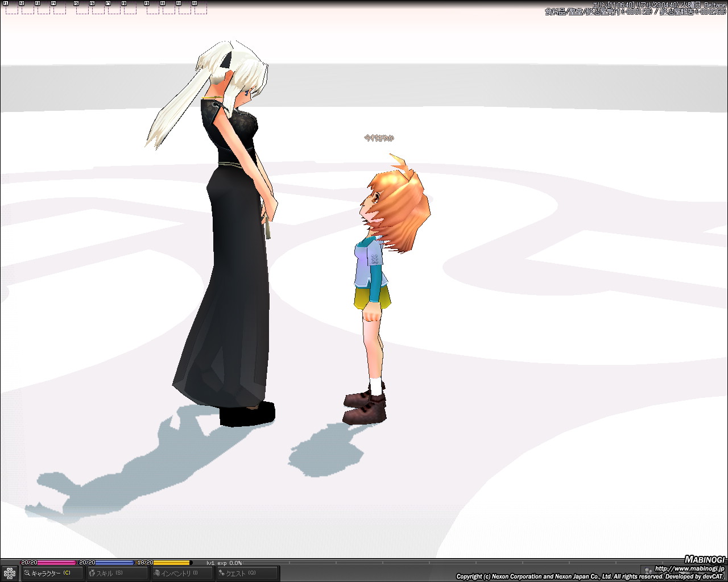
Task: Select the F10 hotkey slot
Action: [168, 7]
